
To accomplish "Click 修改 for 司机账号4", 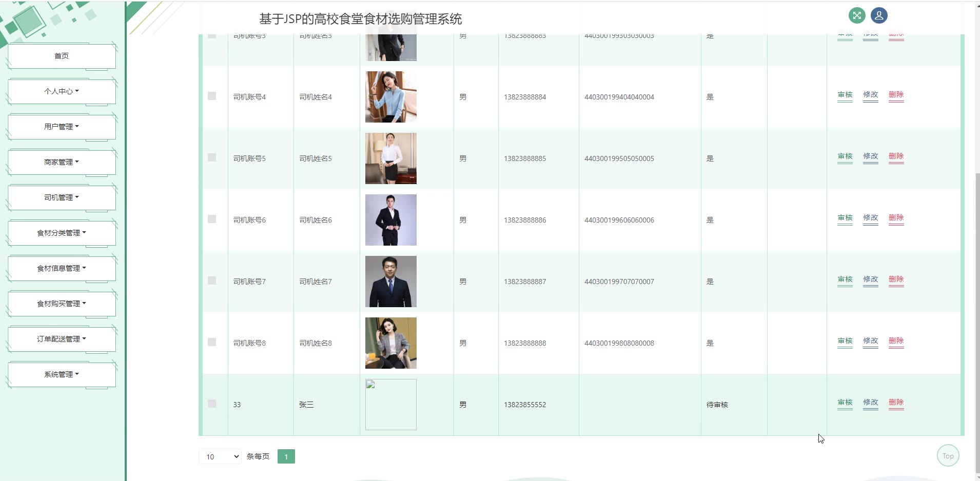I will coord(871,95).
